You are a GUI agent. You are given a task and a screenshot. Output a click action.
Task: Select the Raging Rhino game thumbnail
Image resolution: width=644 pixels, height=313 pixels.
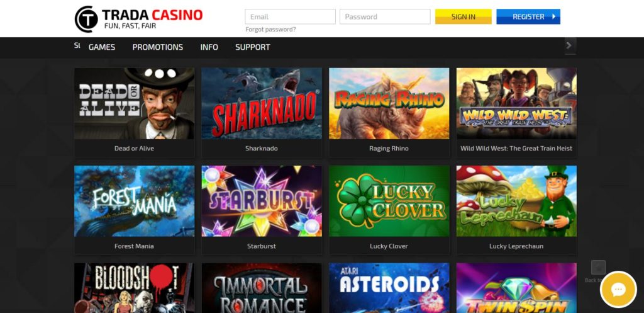click(x=389, y=103)
